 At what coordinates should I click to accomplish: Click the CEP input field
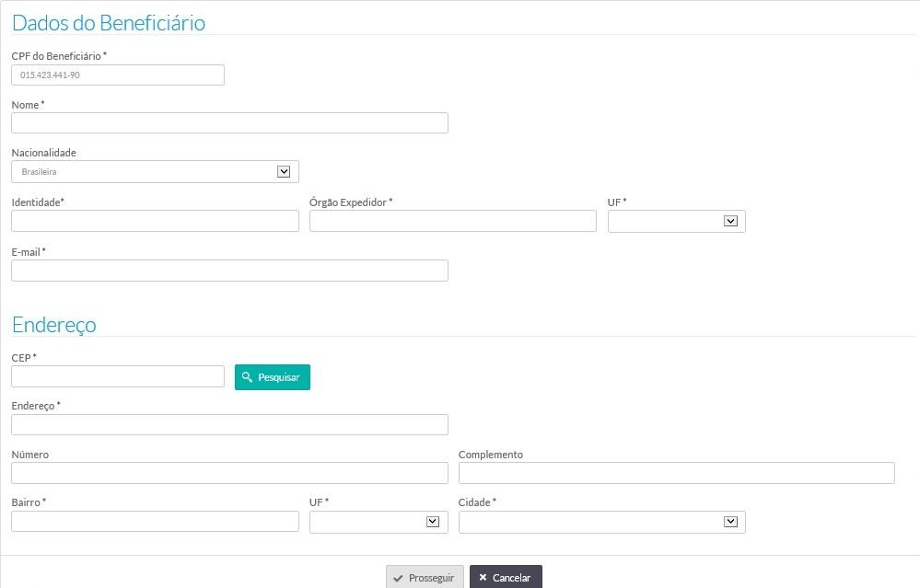pos(118,376)
